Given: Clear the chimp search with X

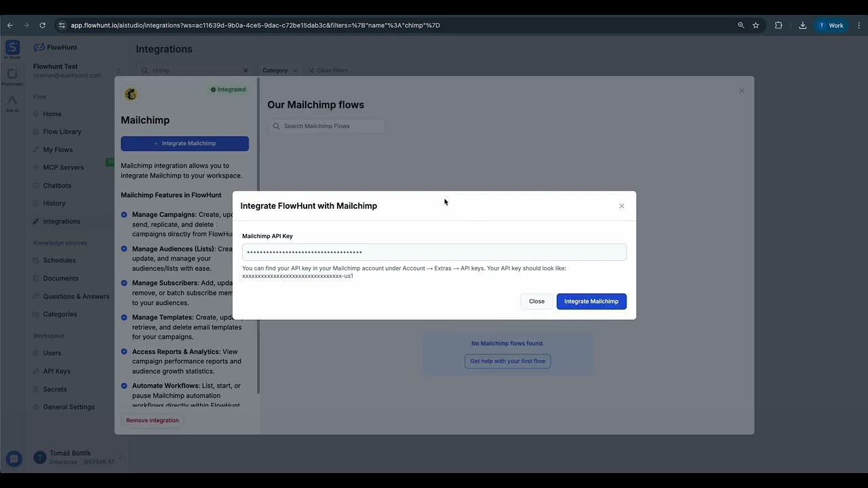Looking at the screenshot, I should (x=245, y=70).
